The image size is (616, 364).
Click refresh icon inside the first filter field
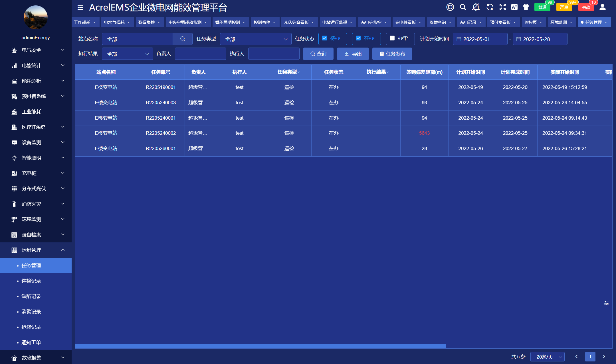coord(183,39)
